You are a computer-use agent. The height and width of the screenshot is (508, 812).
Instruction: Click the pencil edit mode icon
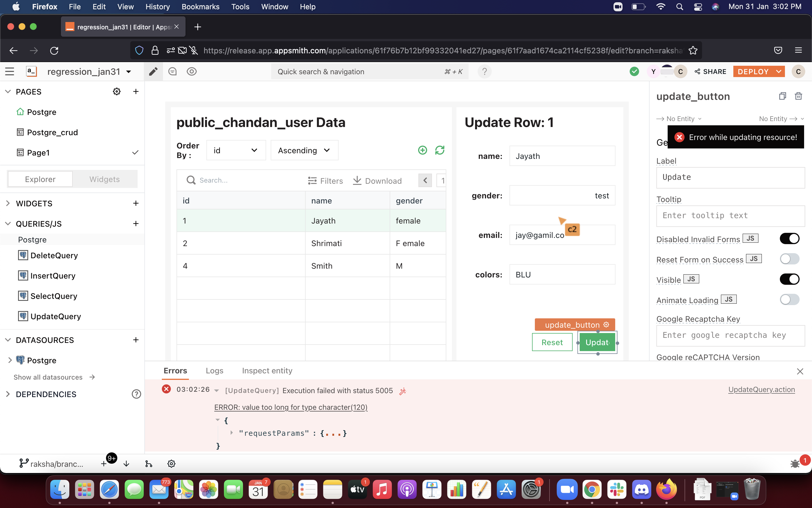153,72
